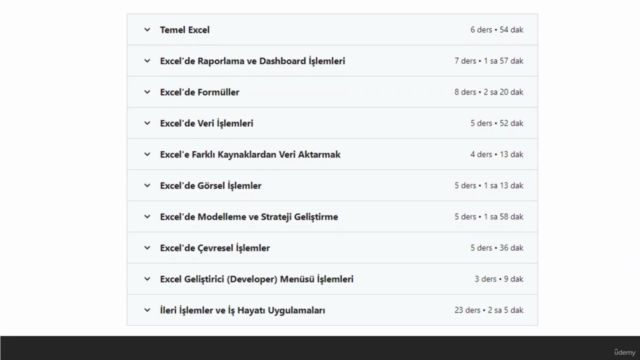Expand Excel'e Farklı Kaynaklardan Veri Aktarmak chevron
Image resolution: width=640 pixels, height=360 pixels.
pyautogui.click(x=147, y=154)
